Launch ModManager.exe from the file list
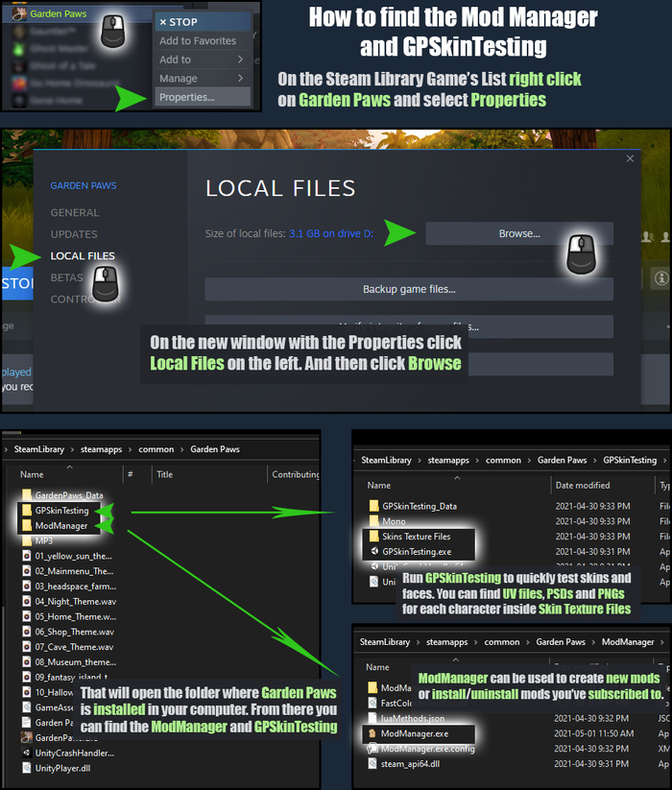This screenshot has height=790, width=672. pyautogui.click(x=409, y=733)
